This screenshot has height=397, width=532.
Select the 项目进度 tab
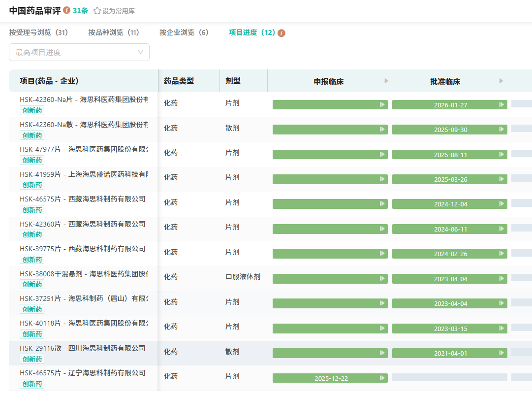[x=251, y=33]
